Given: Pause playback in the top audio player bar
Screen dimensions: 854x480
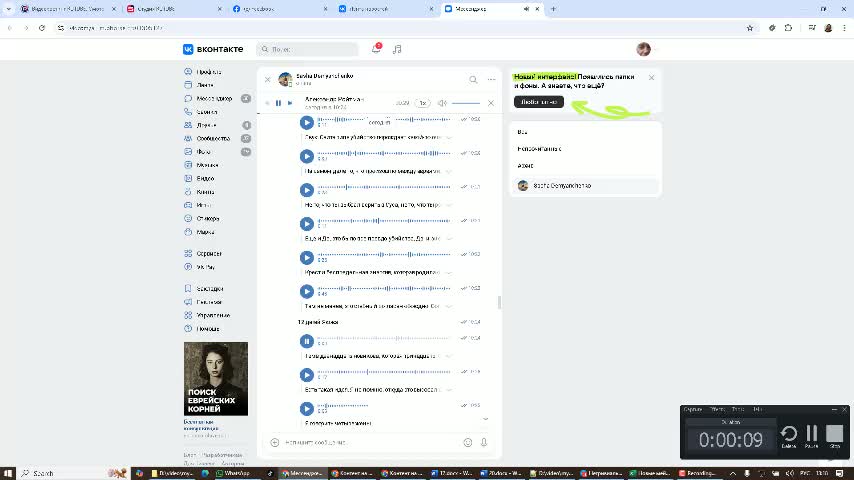Looking at the screenshot, I should point(278,103).
